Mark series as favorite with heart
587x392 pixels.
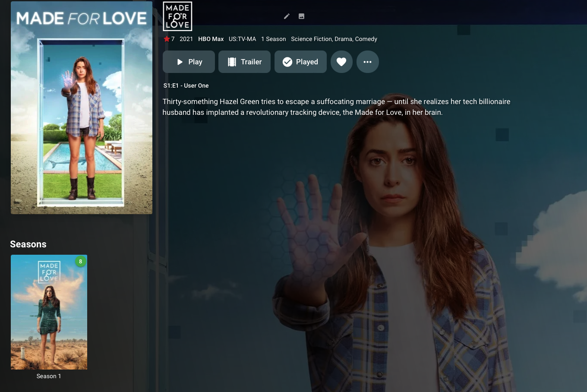click(341, 62)
